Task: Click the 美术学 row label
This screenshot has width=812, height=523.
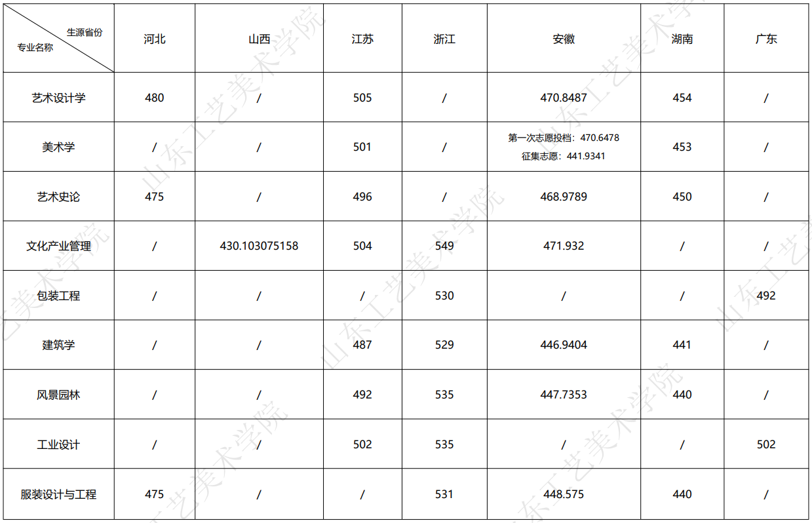Action: 59,147
